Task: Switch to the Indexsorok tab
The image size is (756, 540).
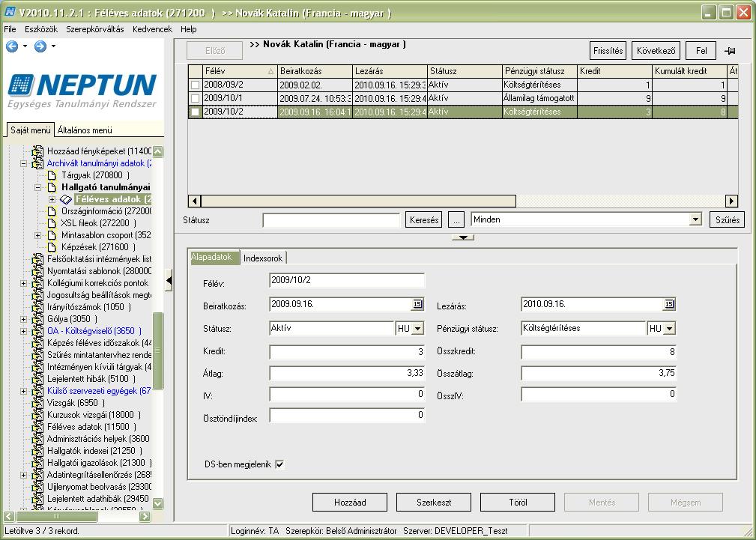Action: [263, 258]
